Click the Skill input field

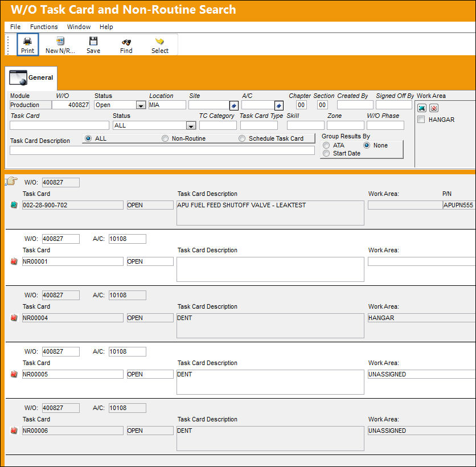tap(306, 125)
